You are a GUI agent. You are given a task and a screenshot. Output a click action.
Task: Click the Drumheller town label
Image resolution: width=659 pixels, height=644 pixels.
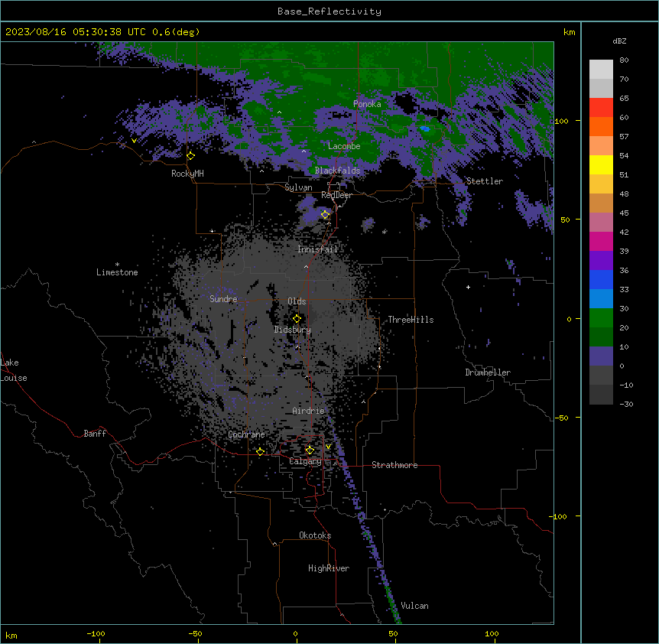488,372
